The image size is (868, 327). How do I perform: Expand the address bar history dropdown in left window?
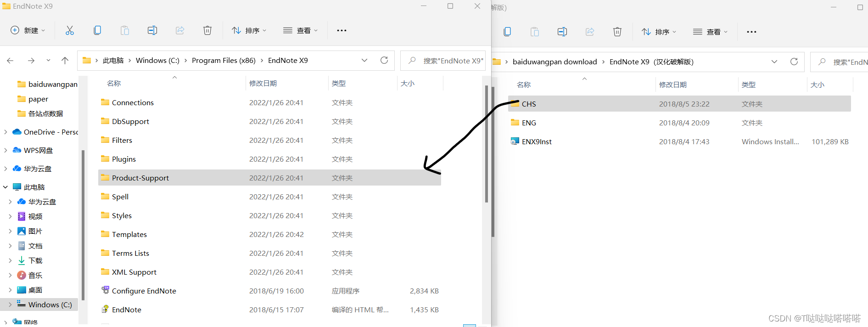coord(364,60)
